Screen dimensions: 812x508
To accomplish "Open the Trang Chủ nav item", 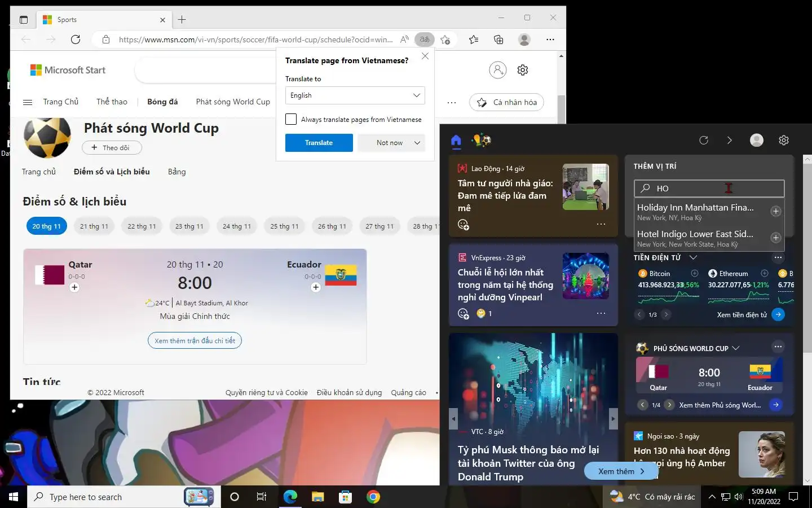I will (61, 102).
